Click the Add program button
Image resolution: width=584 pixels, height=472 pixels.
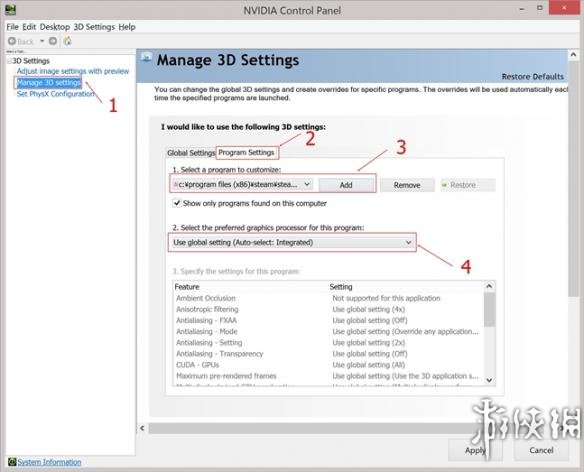click(x=346, y=185)
